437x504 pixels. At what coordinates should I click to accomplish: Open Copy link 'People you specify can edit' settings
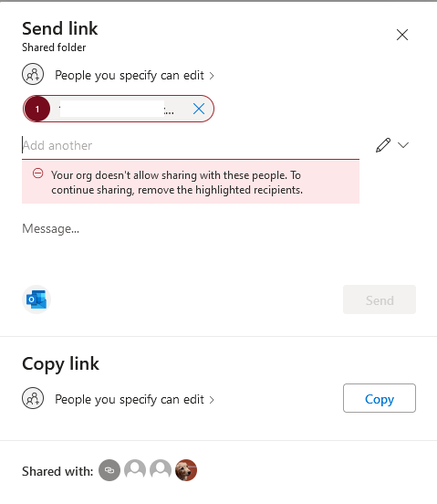point(134,400)
